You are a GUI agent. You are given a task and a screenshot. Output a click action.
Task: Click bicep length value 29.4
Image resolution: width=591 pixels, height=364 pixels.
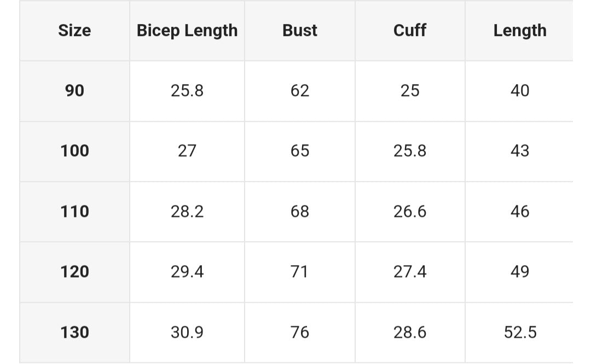click(x=187, y=272)
